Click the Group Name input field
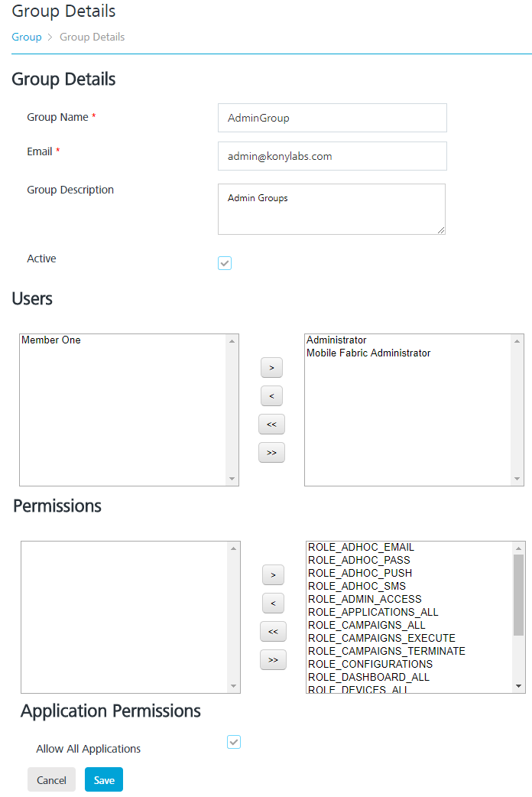 (x=332, y=118)
